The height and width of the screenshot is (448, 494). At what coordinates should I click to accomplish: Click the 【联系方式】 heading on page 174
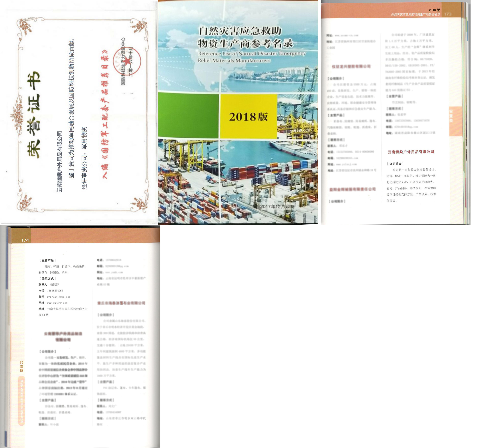[x=47, y=279]
